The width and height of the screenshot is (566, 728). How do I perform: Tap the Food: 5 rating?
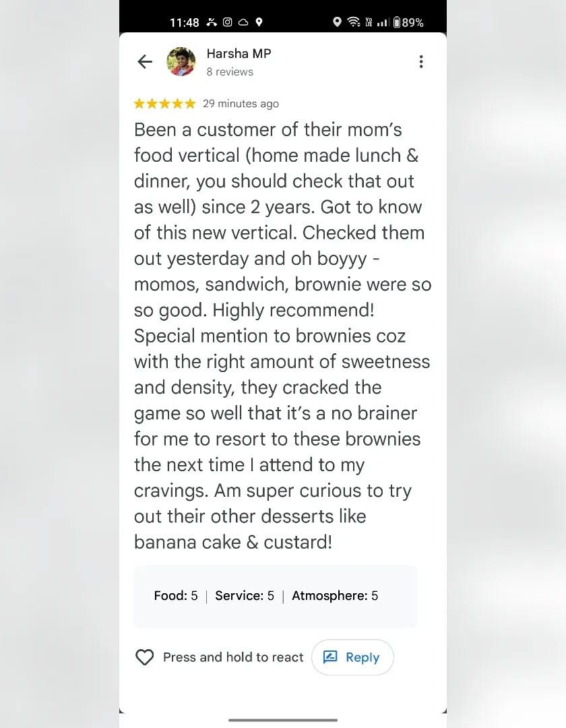pos(176,596)
